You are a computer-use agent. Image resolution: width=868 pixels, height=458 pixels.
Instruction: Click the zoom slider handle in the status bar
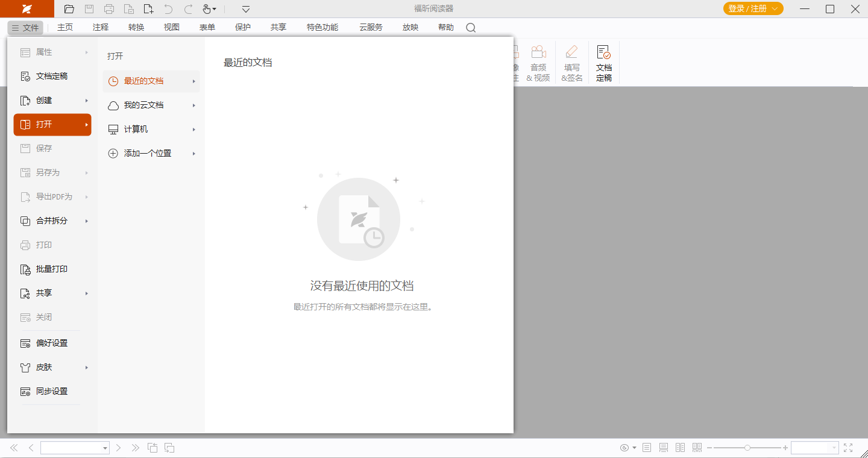pos(747,448)
